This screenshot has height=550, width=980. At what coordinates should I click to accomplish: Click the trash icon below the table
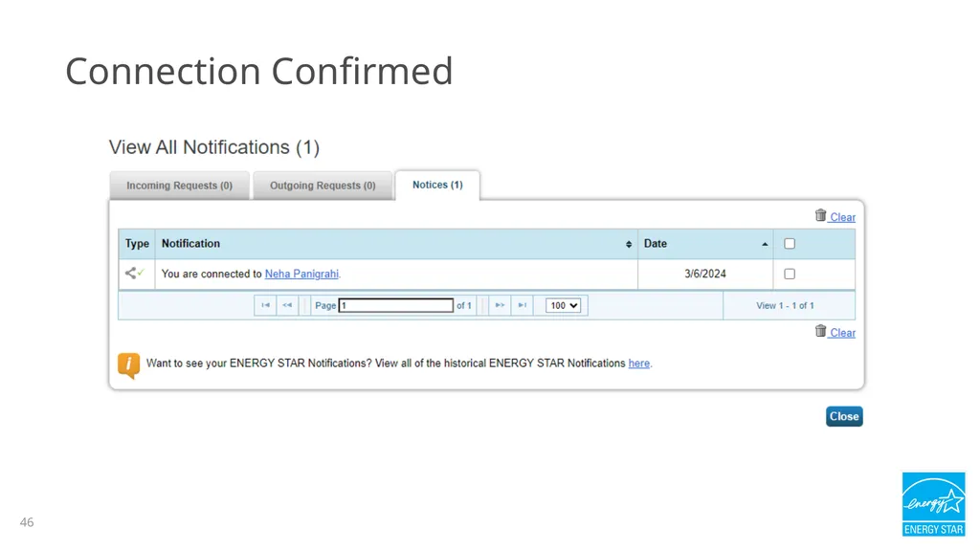[x=820, y=331]
